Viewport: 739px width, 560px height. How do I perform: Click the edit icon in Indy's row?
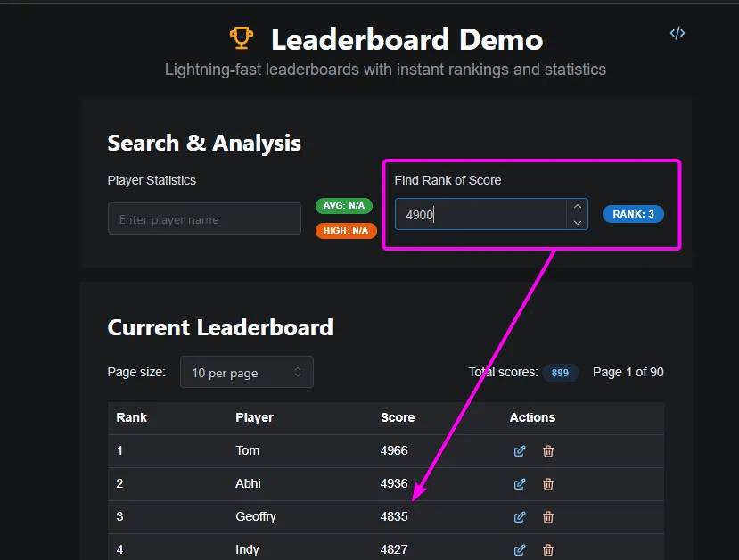point(520,550)
